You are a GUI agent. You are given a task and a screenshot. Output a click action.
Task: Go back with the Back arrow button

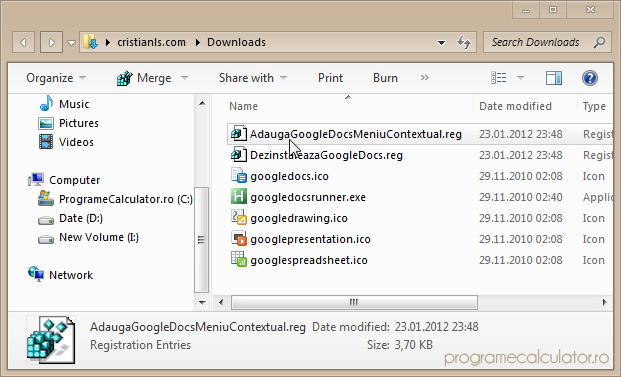(23, 42)
